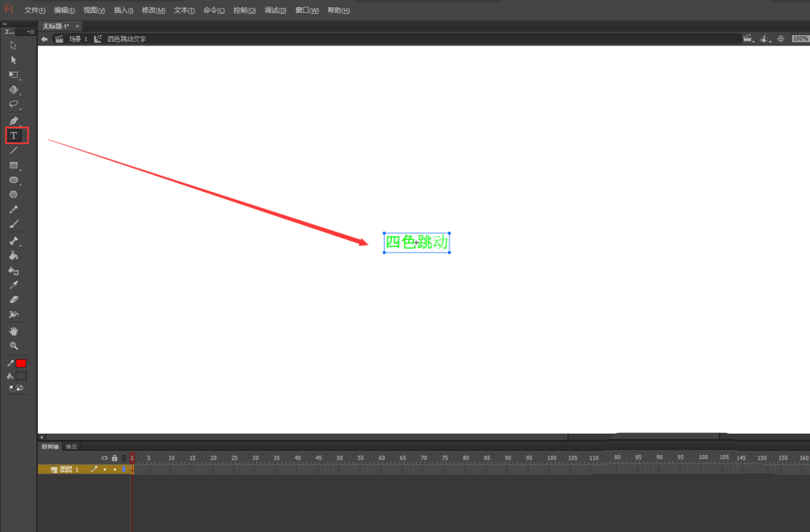Viewport: 810px width, 532px height.
Task: Toggle visibility dot of 图层 1
Action: (x=104, y=470)
